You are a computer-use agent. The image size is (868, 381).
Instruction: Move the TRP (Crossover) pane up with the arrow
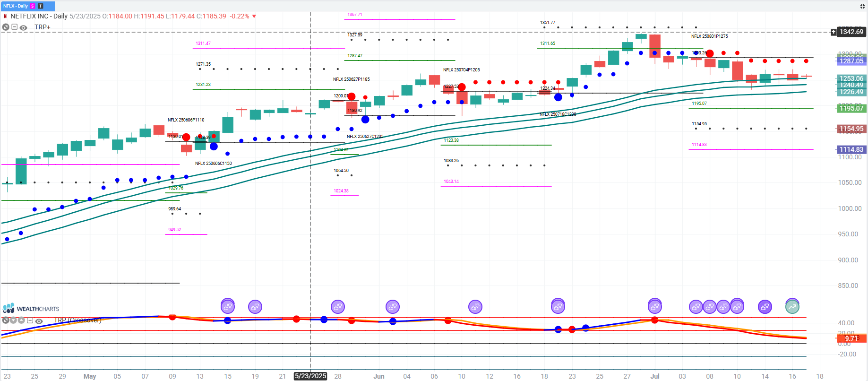21,320
